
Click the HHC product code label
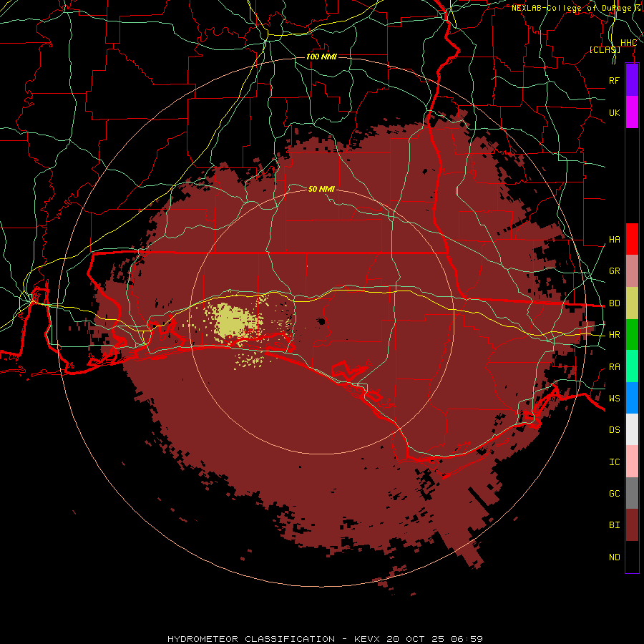pyautogui.click(x=628, y=43)
